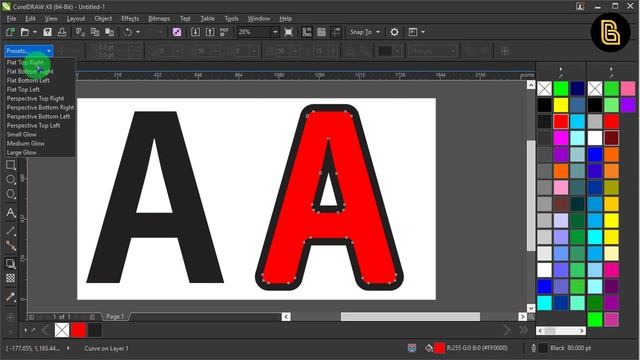640x360 pixels.
Task: Click the Print icon
Action: (62, 32)
